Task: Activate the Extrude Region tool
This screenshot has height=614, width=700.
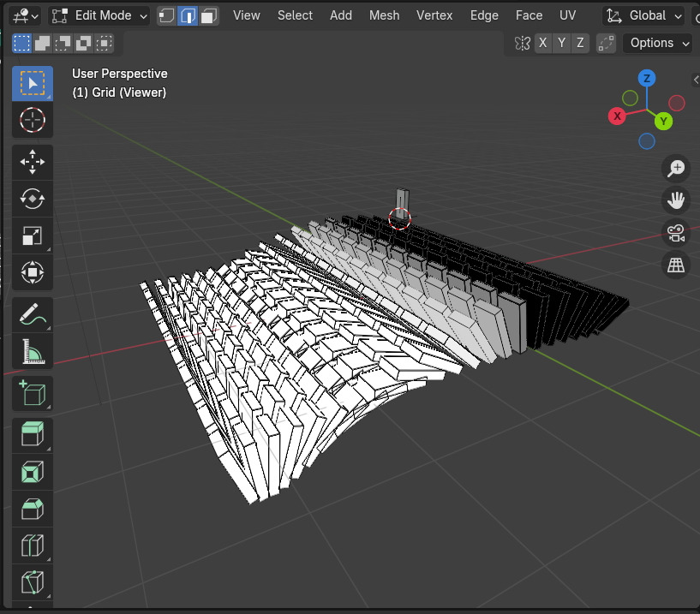Action: pos(33,435)
